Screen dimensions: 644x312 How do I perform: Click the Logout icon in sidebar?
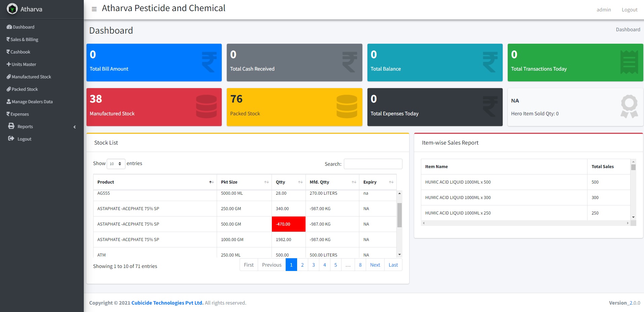pyautogui.click(x=11, y=139)
